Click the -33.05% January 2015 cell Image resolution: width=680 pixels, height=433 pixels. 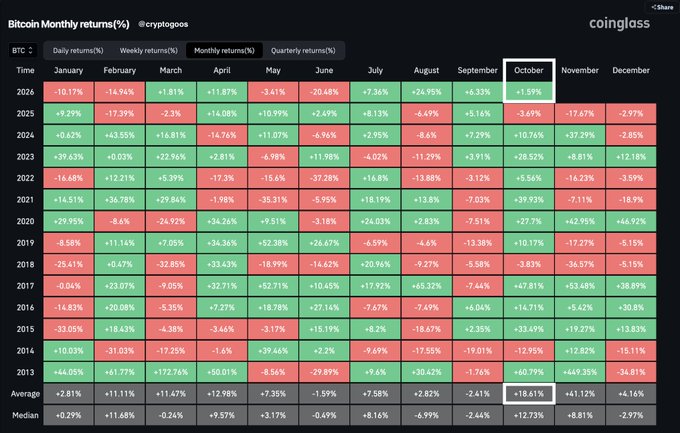(69, 329)
